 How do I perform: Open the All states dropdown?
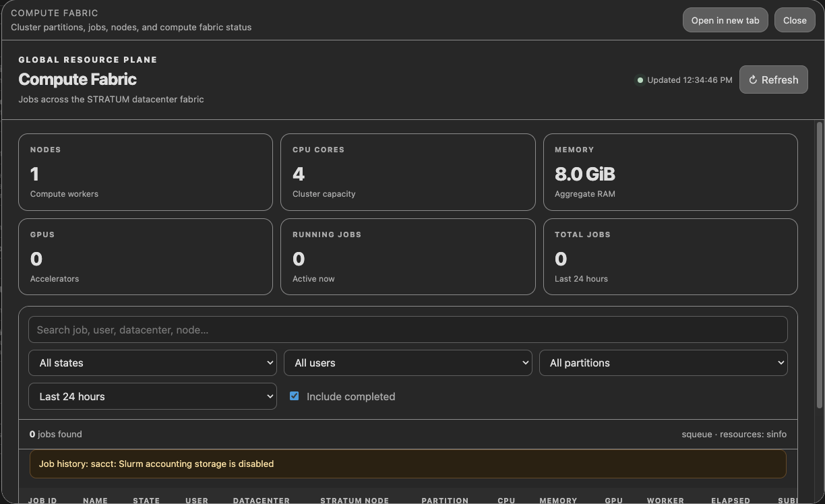tap(152, 363)
